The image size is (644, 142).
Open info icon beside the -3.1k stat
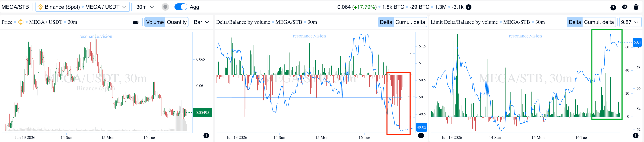point(469,7)
